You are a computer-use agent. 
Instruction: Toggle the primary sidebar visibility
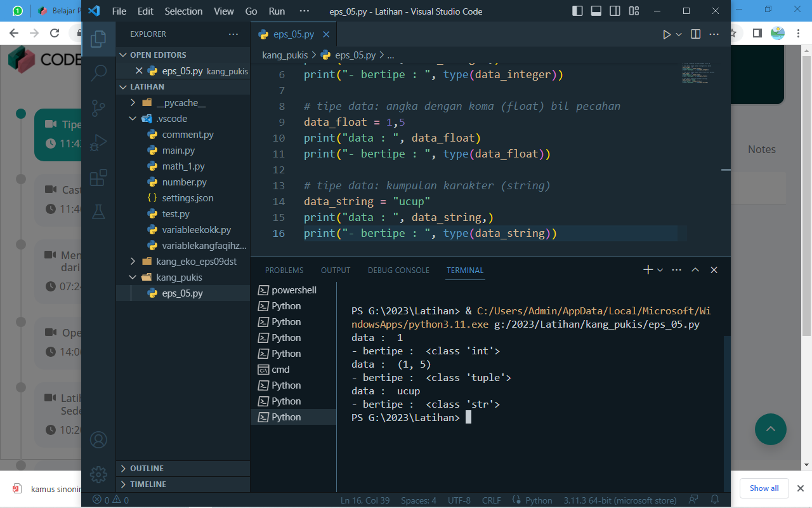click(579, 11)
